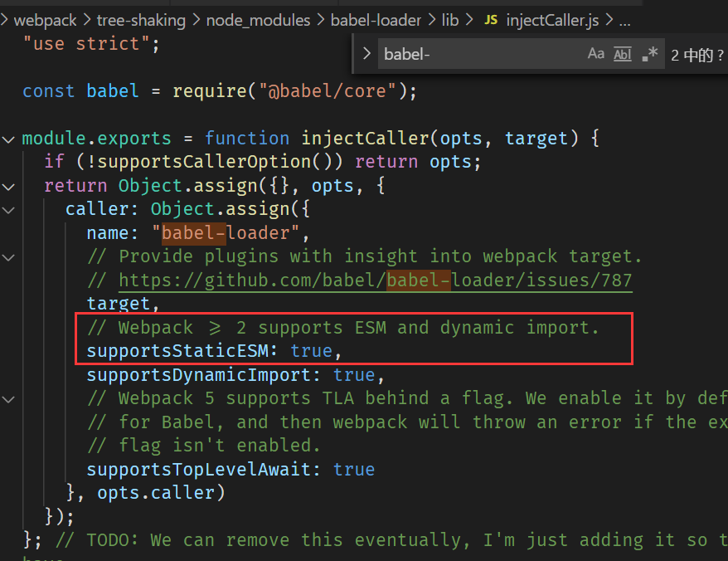The width and height of the screenshot is (728, 561).
Task: Toggle Use Regular Expression in find widget
Action: tap(649, 54)
